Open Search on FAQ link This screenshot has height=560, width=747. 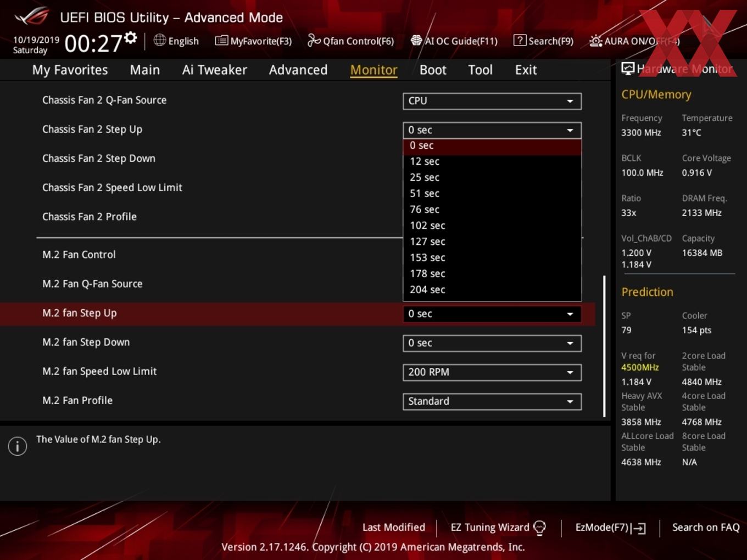pyautogui.click(x=706, y=528)
